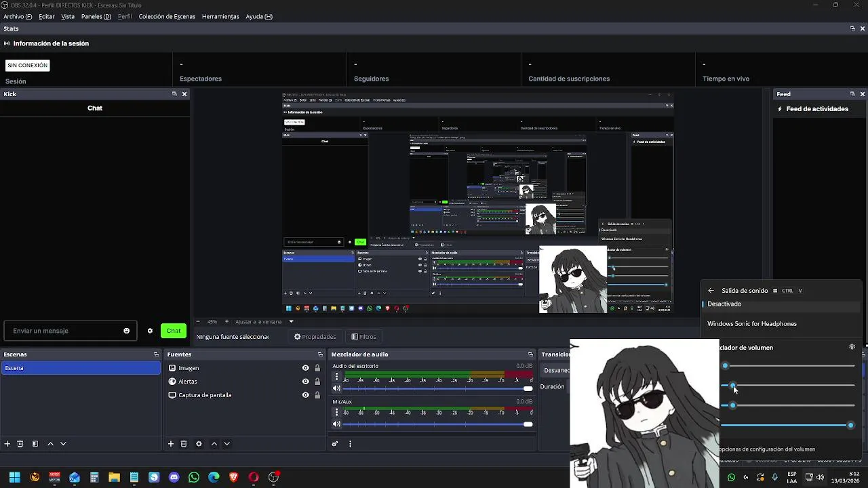The width and height of the screenshot is (868, 488).
Task: Undock the Escenas panel
Action: tap(156, 354)
